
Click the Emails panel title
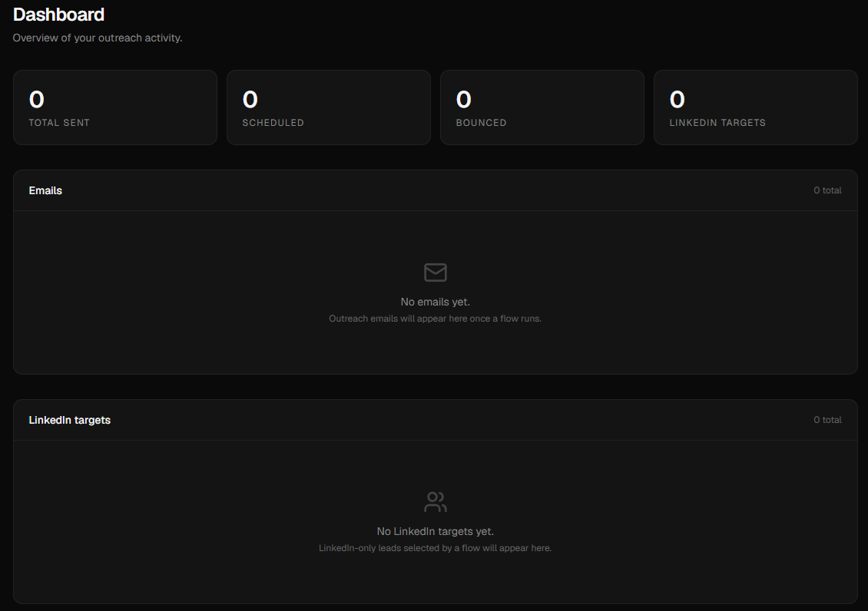click(x=45, y=190)
